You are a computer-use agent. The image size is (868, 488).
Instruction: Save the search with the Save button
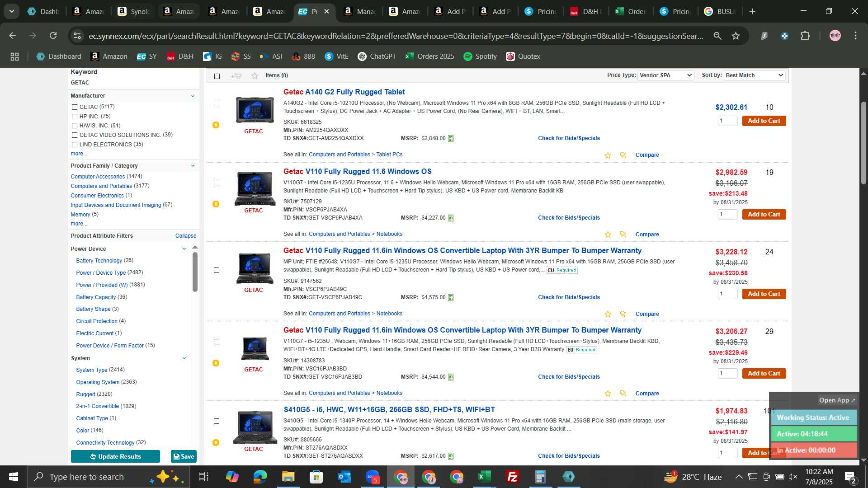184,456
